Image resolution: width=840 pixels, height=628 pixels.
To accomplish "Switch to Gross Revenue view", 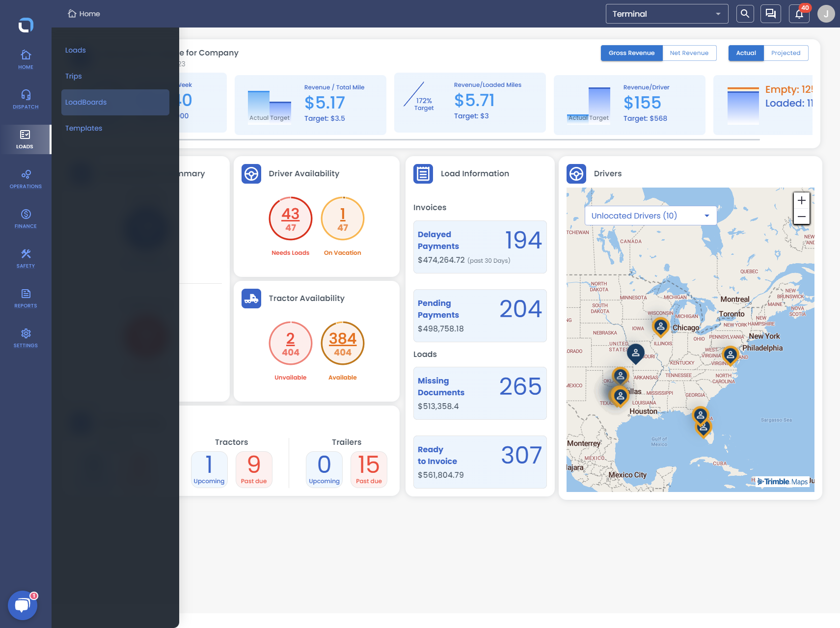I will 632,53.
